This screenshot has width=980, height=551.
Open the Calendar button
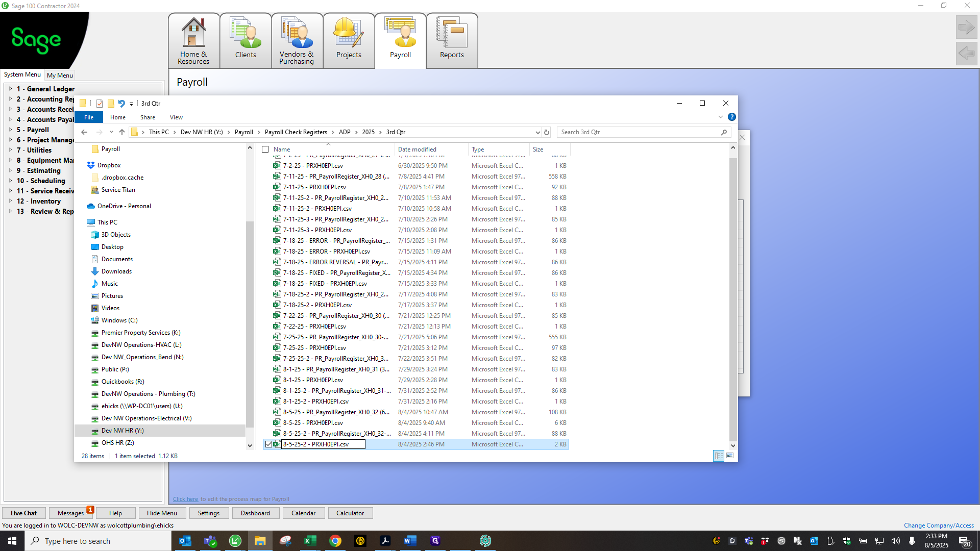[x=303, y=513]
